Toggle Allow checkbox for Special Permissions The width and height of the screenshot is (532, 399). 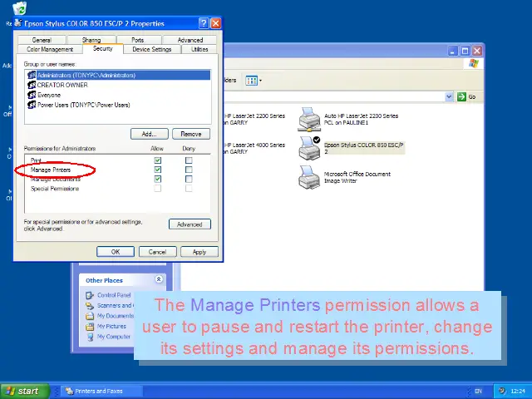coord(158,189)
